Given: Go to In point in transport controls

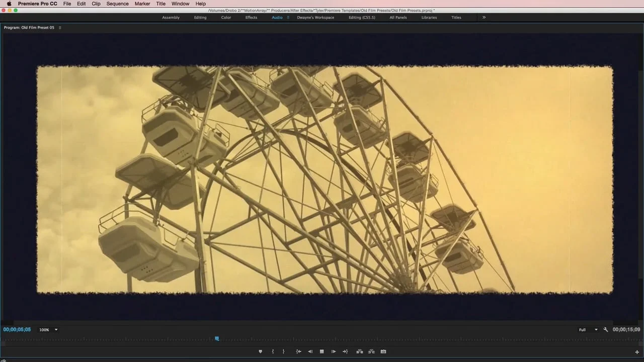Looking at the screenshot, I should coord(298,351).
